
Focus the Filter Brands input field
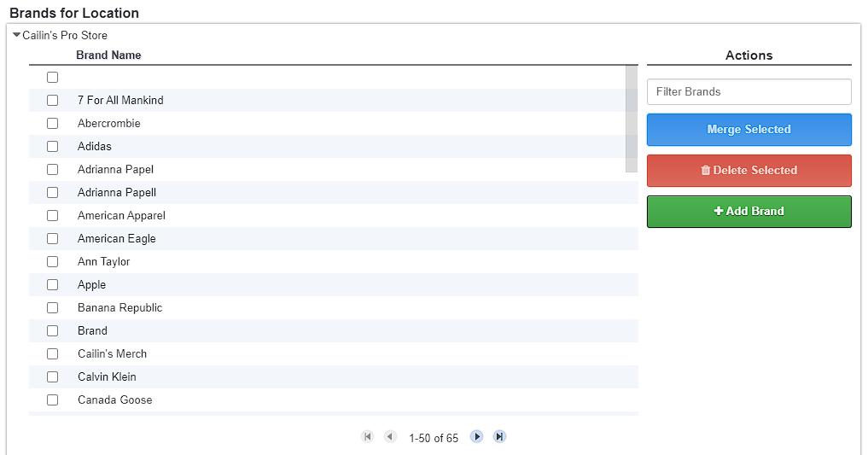pos(749,92)
